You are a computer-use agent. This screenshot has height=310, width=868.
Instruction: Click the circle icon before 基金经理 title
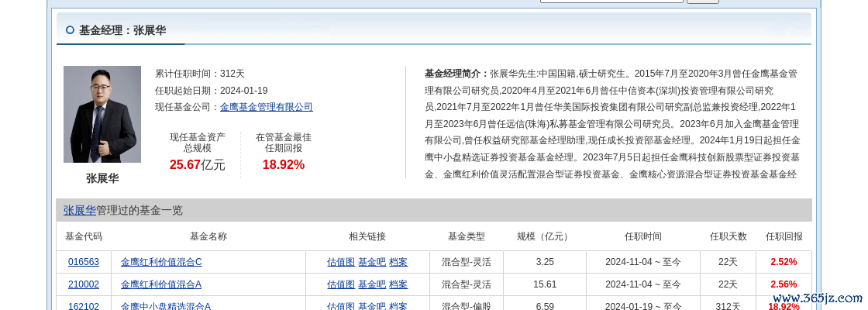pos(70,30)
